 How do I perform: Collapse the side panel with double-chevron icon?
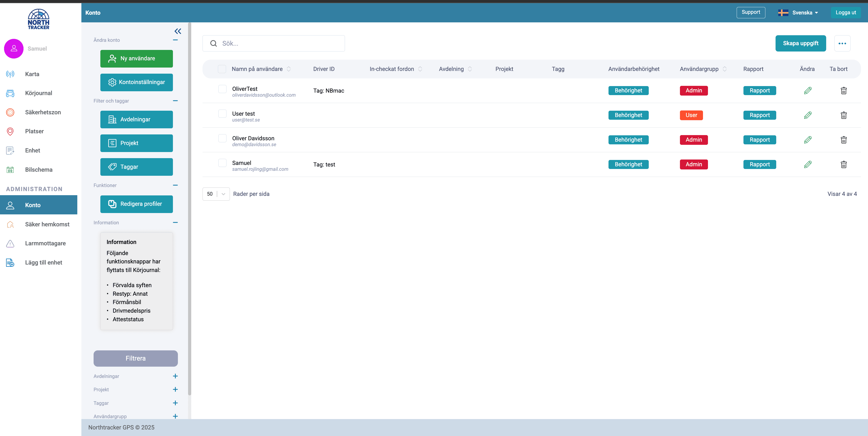[178, 31]
